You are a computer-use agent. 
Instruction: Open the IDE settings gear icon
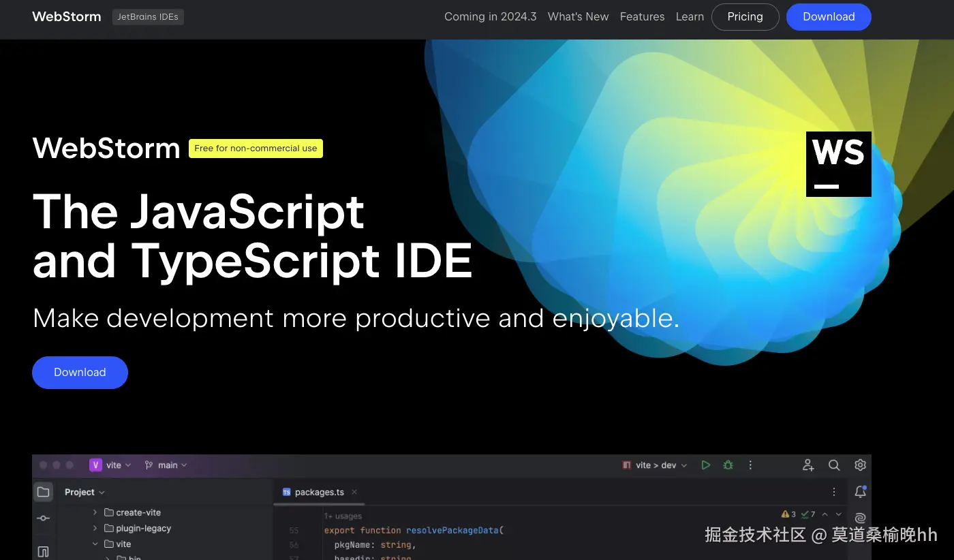[x=860, y=465]
